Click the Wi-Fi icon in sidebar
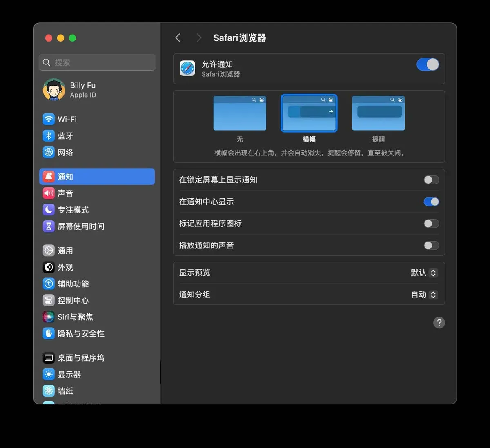Viewport: 490px width, 448px height. pyautogui.click(x=49, y=119)
